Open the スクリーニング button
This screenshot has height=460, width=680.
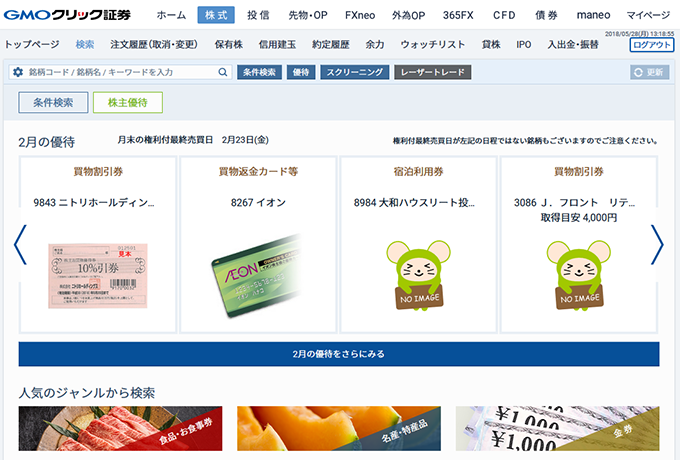355,73
